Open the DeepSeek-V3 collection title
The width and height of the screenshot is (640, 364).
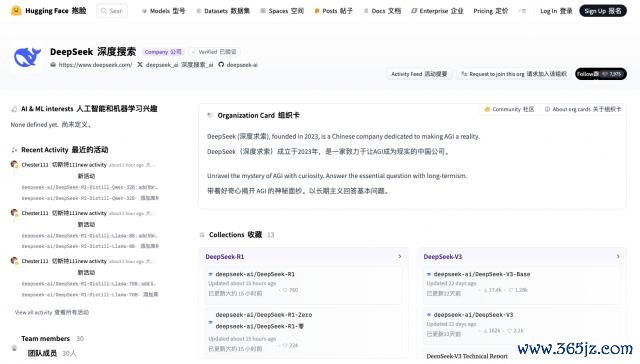(x=442, y=257)
